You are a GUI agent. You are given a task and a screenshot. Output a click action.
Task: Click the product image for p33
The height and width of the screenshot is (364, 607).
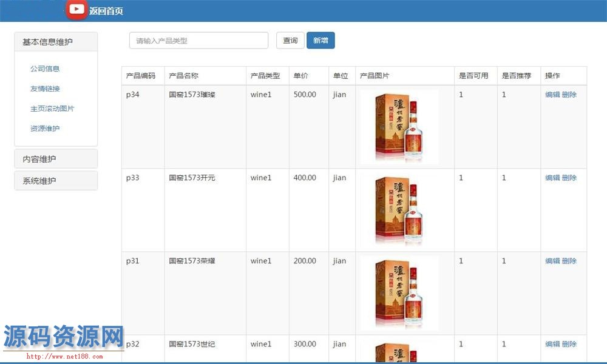click(x=399, y=210)
